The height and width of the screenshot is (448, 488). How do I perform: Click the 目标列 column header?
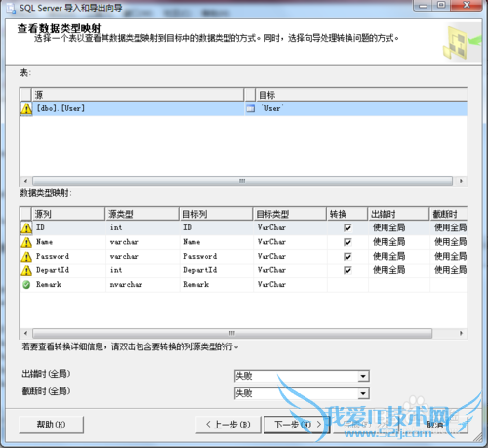216,214
